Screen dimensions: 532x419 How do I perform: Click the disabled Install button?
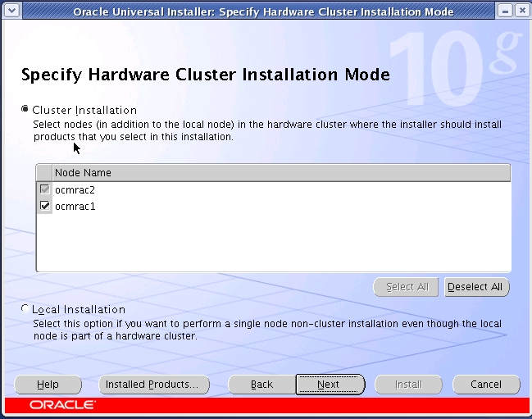[x=408, y=385]
